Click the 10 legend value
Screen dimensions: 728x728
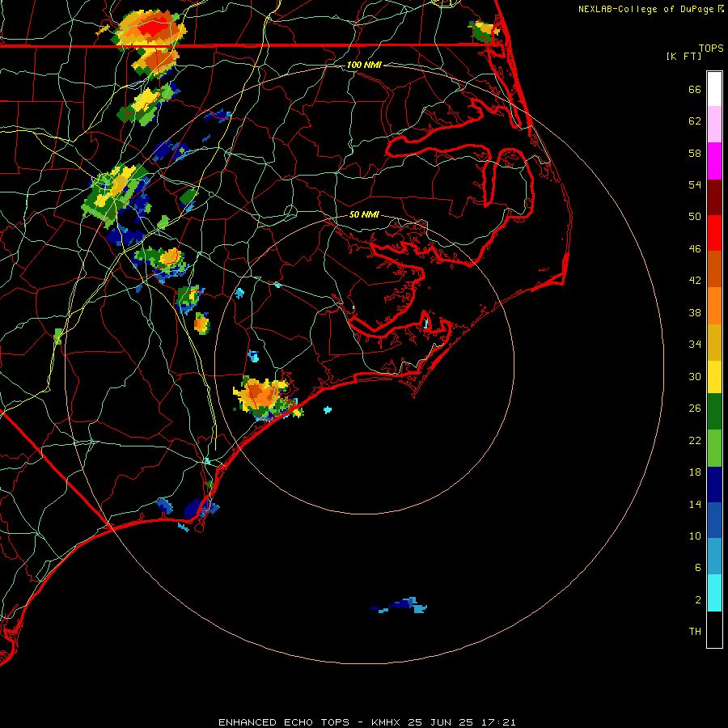pos(695,535)
